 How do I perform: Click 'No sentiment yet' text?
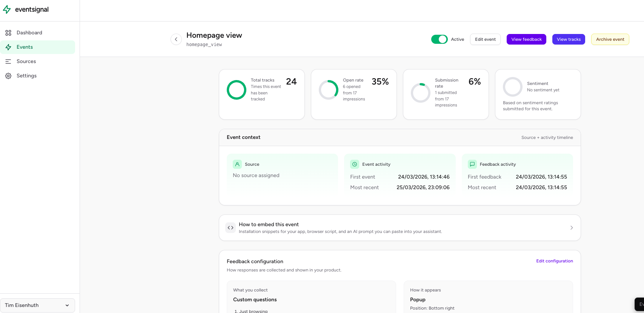(x=543, y=90)
